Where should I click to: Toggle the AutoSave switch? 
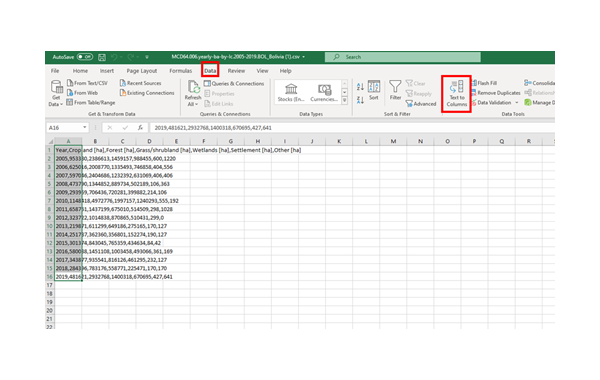pyautogui.click(x=85, y=57)
